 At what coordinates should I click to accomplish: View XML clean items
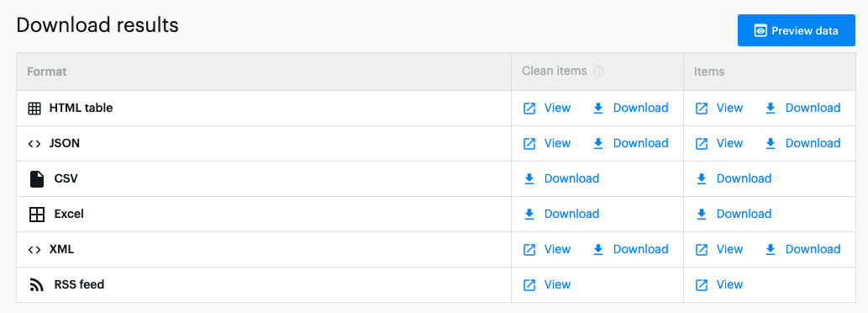coord(547,249)
